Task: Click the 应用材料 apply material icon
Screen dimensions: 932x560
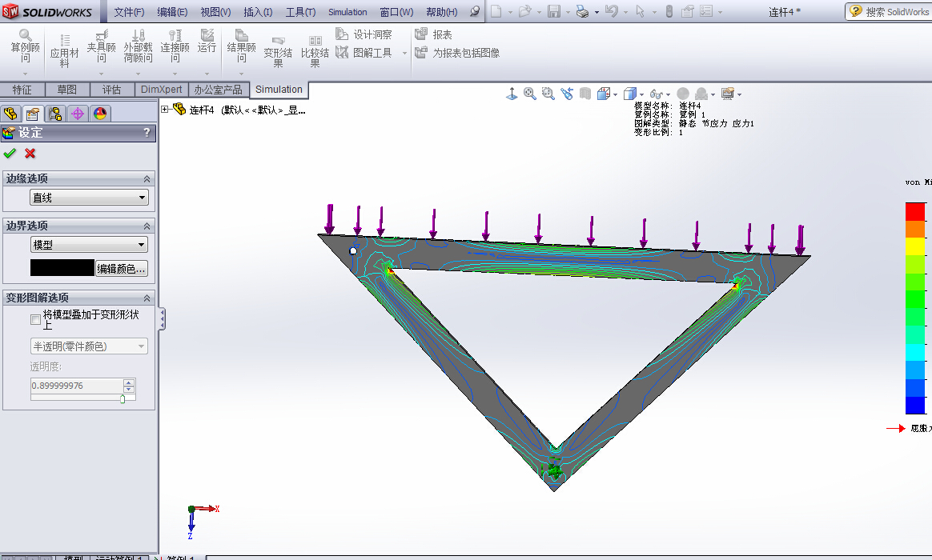Action: pos(64,52)
